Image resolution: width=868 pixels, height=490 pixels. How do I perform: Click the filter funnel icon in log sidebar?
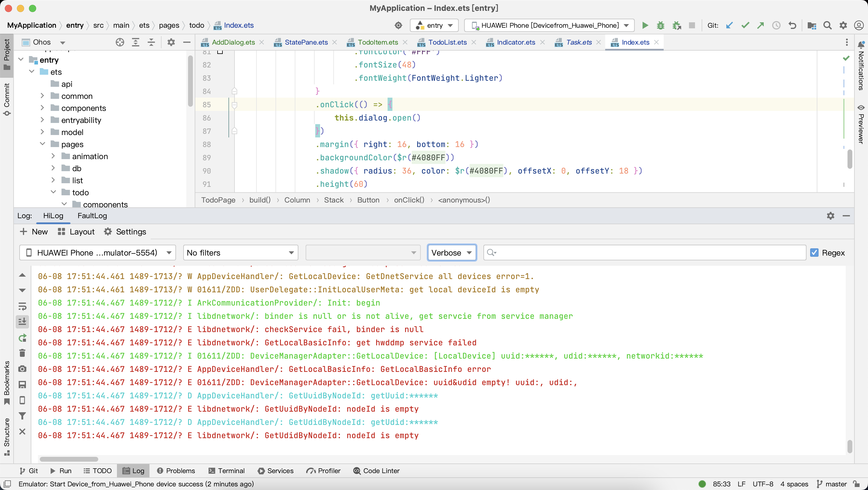[22, 416]
